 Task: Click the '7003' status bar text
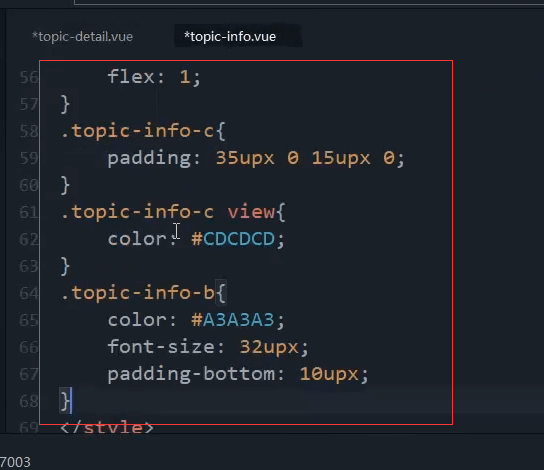[x=15, y=462]
